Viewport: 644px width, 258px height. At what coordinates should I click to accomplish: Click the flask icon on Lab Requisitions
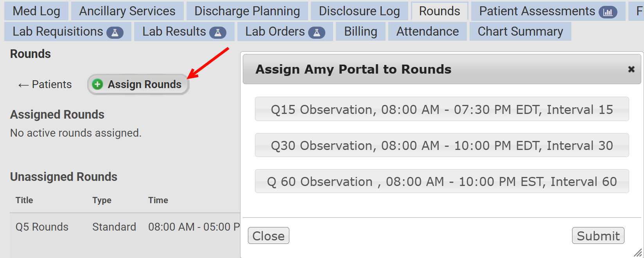[115, 32]
